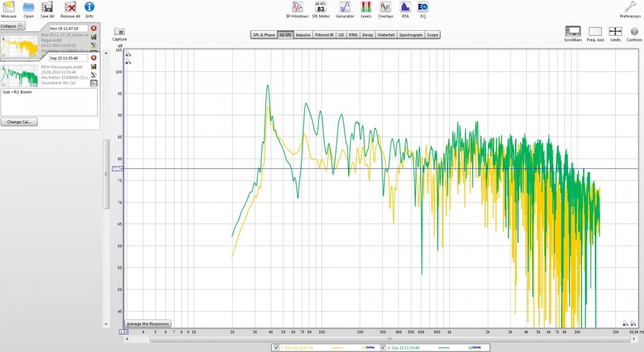The image size is (644, 352).
Task: Collapse the measurements panel
Action: point(13,26)
